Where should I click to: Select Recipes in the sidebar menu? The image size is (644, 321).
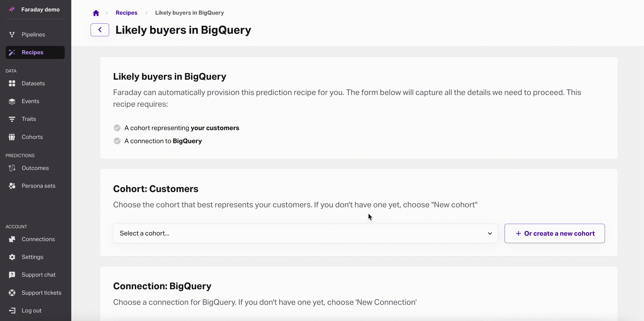pos(35,52)
